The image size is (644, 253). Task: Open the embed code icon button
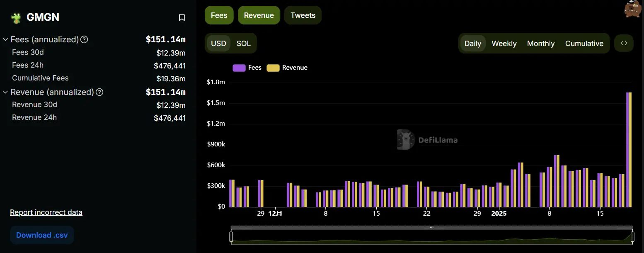click(x=624, y=43)
